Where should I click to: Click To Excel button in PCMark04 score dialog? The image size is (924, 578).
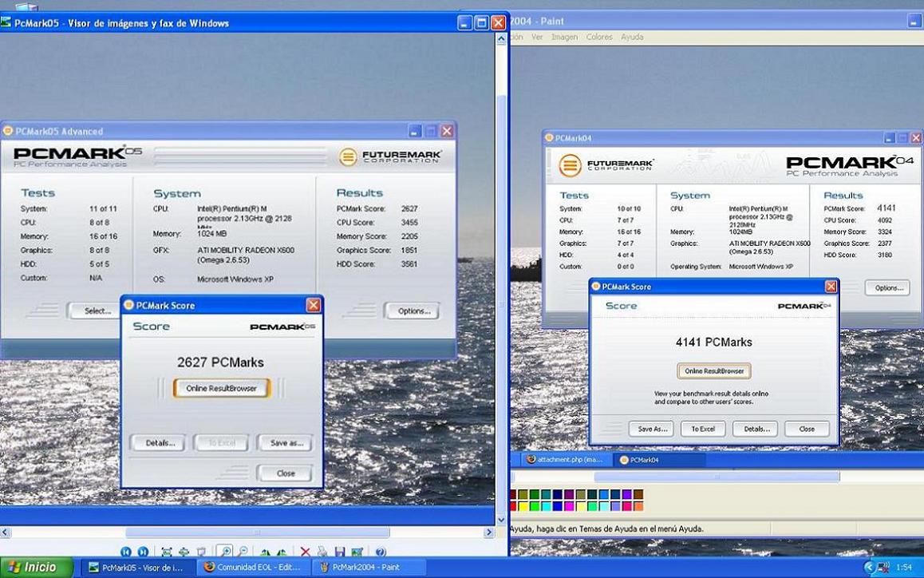coord(702,429)
